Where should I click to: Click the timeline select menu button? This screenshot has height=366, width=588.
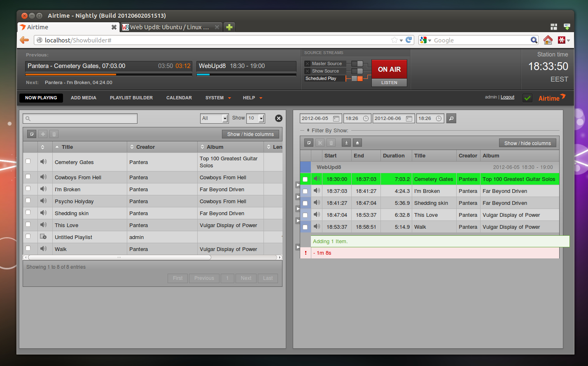coord(309,143)
